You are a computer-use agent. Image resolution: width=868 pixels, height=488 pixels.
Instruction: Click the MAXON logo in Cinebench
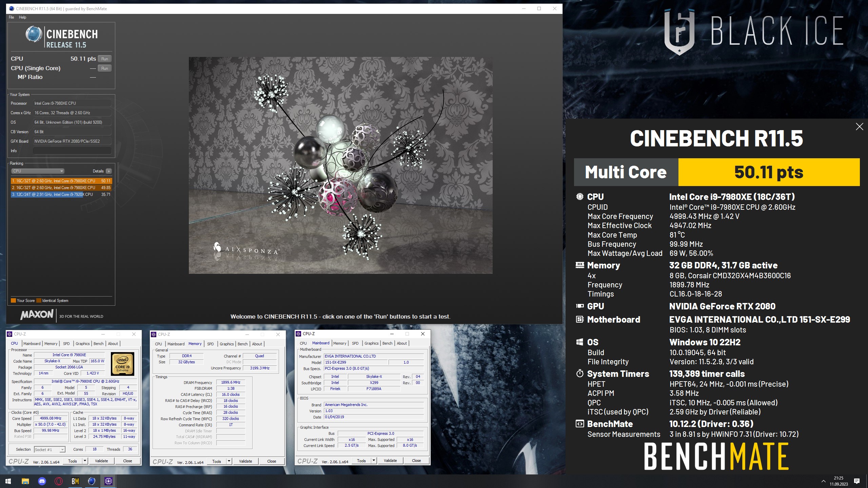[37, 314]
